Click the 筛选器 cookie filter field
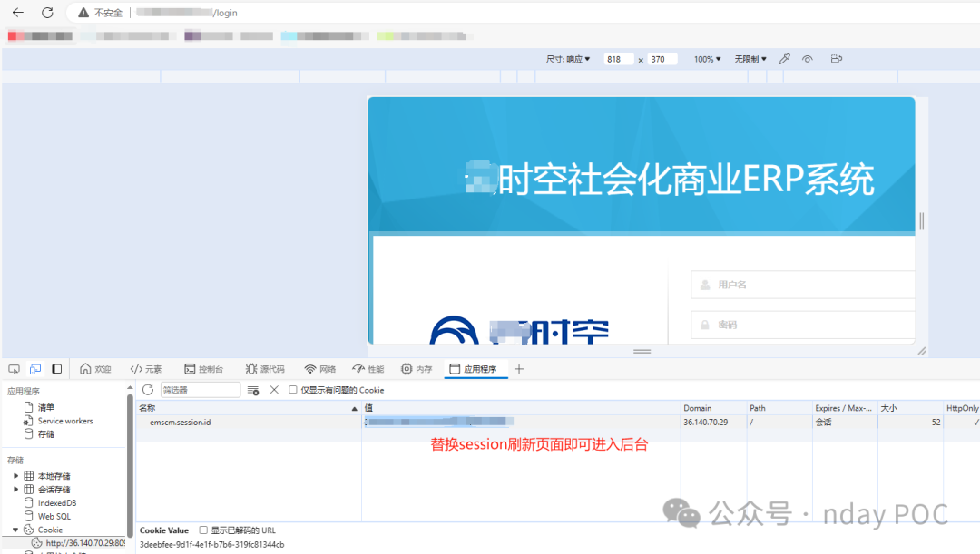 click(x=200, y=390)
